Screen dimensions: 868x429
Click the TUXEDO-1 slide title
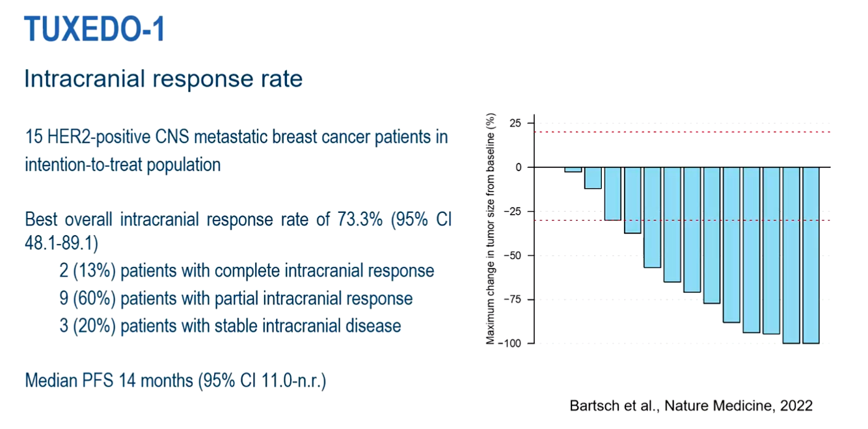(94, 29)
